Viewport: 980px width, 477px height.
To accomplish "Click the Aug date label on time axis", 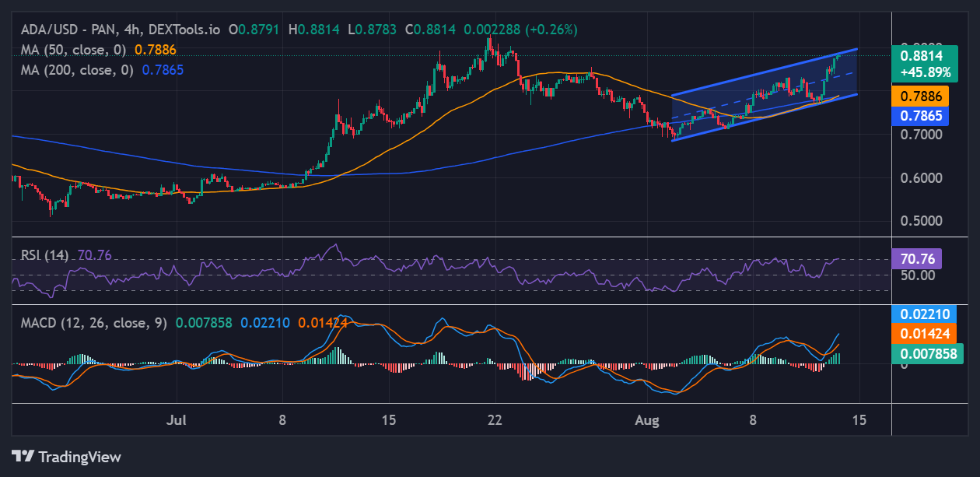I will click(646, 420).
